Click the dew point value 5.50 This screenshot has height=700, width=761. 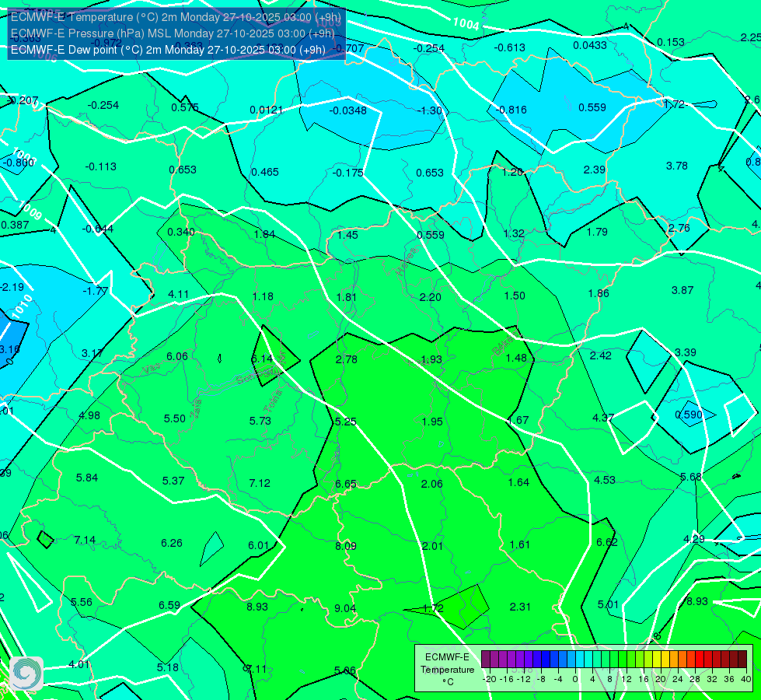[175, 418]
